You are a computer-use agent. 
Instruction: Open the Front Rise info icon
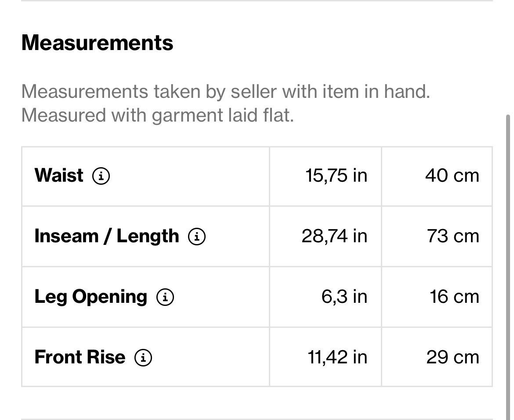[143, 357]
